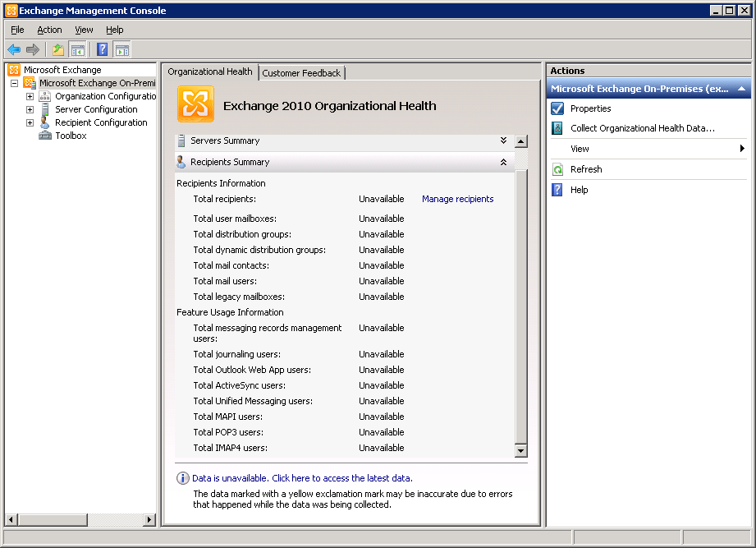This screenshot has height=548, width=756.
Task: Click the Manage recipients link
Action: tap(457, 199)
